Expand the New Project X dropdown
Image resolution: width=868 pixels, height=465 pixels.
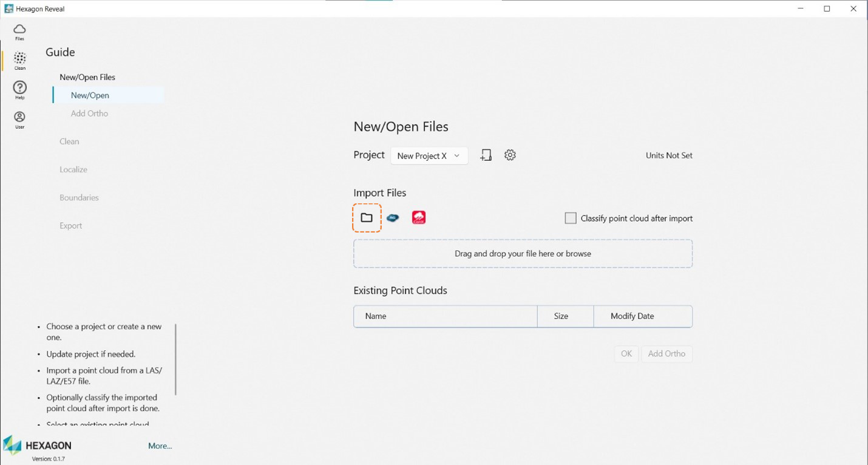pos(429,156)
